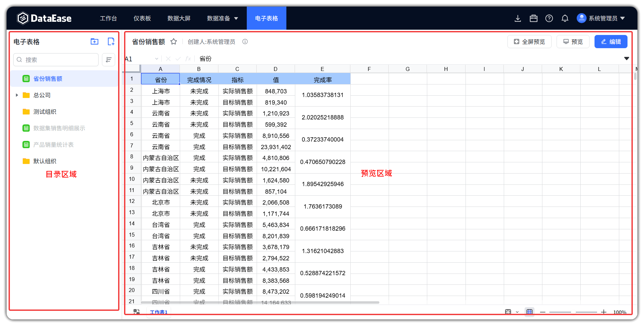Click the DataEase logo
Viewport: 644px width, 326px height.
(x=44, y=18)
